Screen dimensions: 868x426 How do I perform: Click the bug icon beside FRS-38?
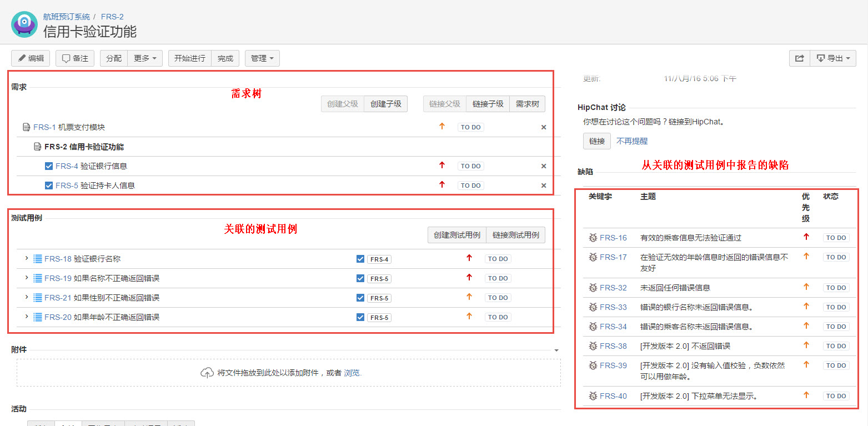click(x=593, y=346)
